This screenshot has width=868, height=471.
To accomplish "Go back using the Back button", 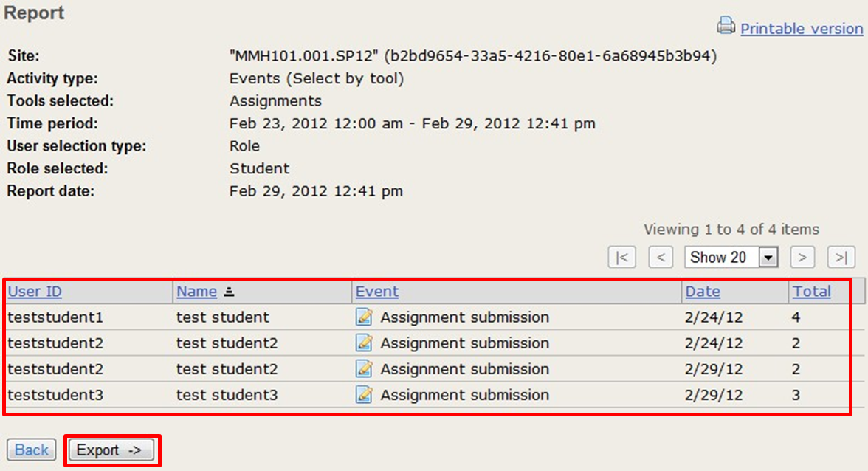I will tap(32, 450).
